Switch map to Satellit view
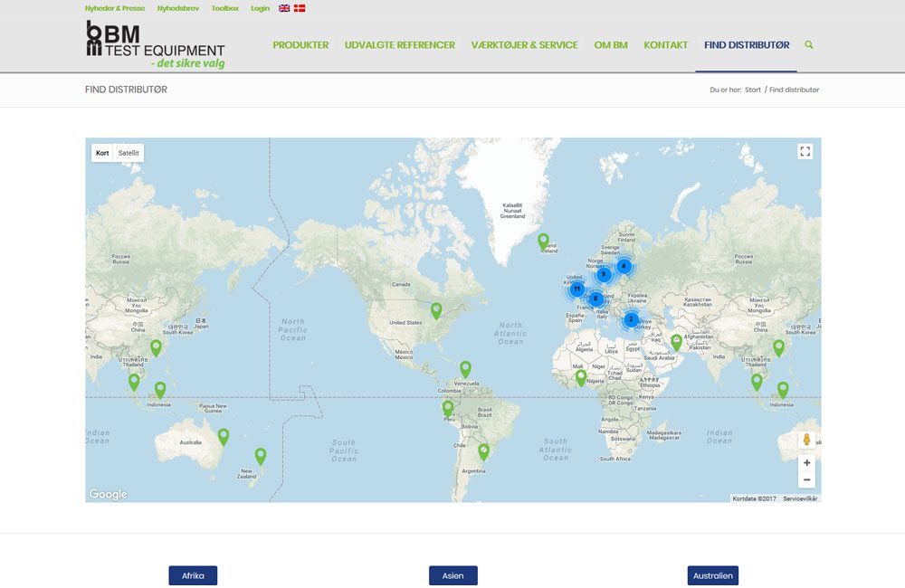 click(129, 153)
